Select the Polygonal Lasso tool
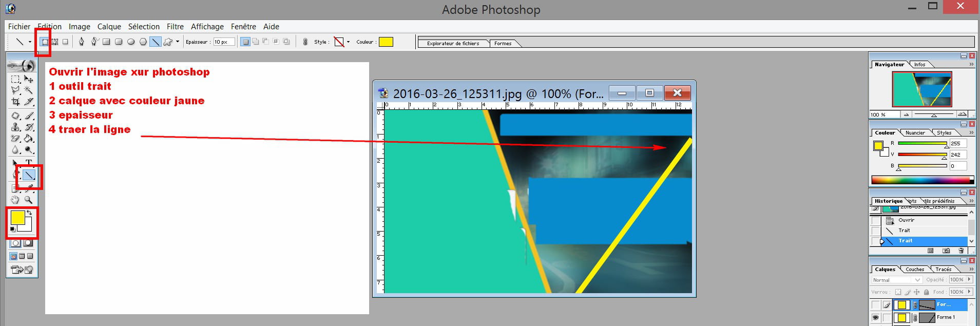The width and height of the screenshot is (980, 326). pyautogui.click(x=15, y=90)
